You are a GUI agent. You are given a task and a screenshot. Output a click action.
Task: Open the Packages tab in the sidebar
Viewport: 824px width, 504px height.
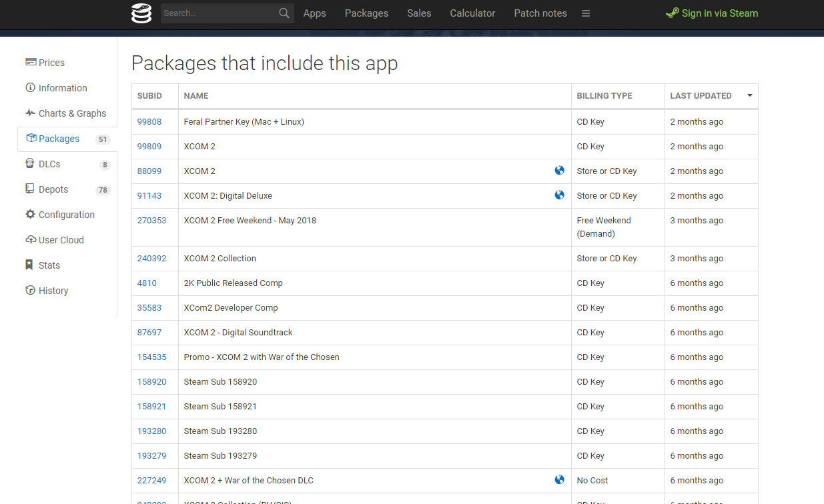click(67, 139)
